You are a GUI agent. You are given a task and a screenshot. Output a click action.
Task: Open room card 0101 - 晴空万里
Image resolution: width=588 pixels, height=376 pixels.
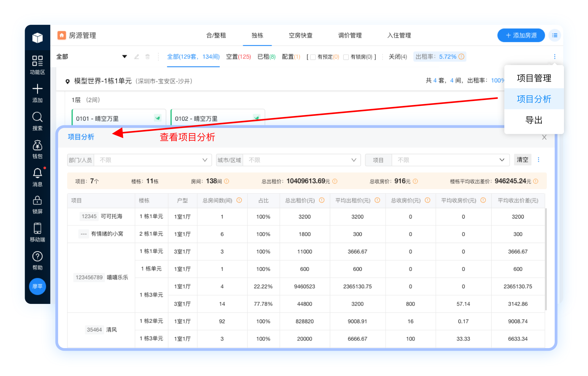coord(119,118)
